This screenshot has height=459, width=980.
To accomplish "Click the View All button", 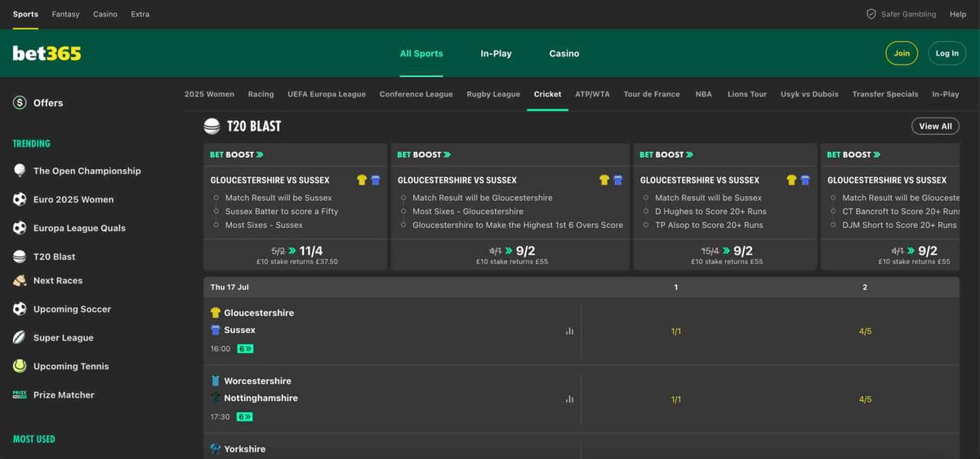I will pos(935,127).
